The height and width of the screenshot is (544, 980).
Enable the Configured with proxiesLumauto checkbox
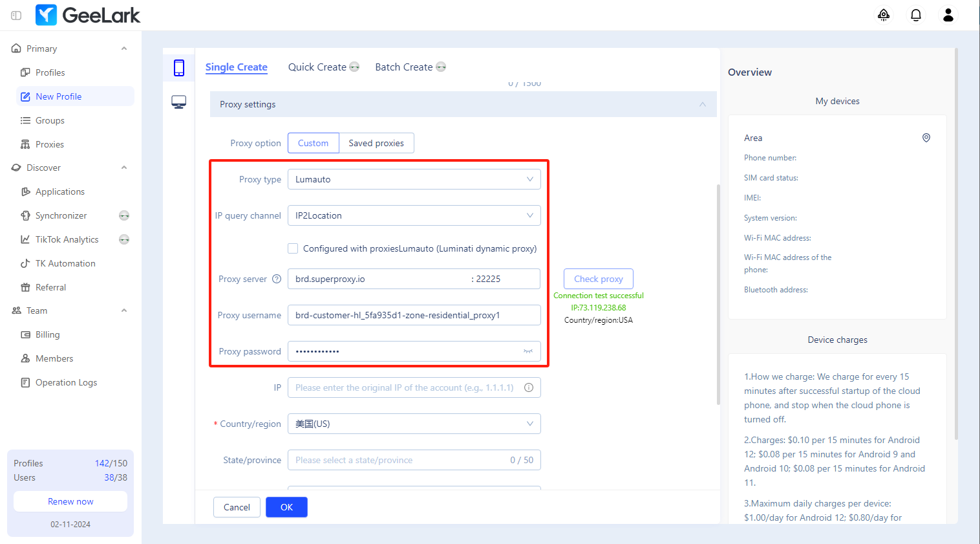tap(293, 248)
